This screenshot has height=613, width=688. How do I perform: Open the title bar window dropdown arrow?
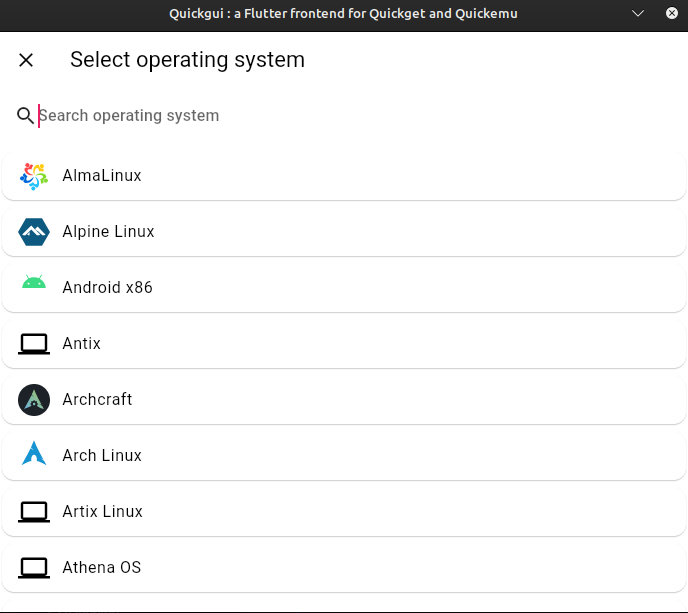[639, 14]
